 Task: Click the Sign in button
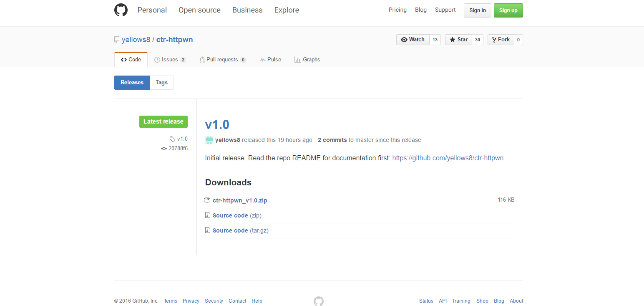pyautogui.click(x=478, y=10)
